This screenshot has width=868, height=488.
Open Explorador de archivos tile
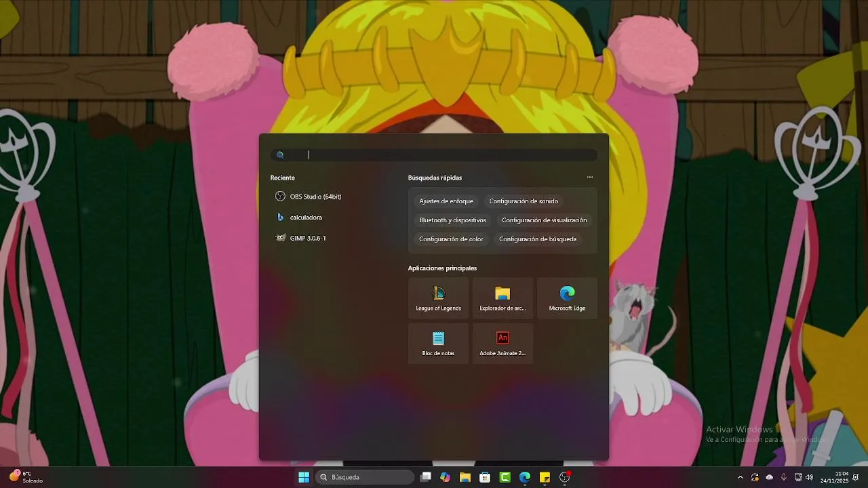pyautogui.click(x=502, y=298)
